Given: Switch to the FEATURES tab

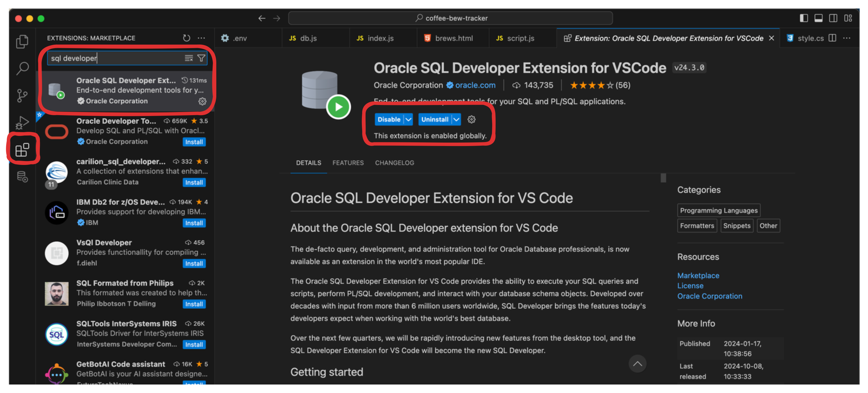Looking at the screenshot, I should (x=348, y=163).
